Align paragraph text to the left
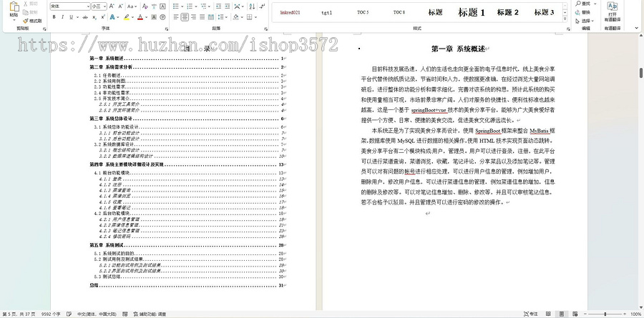The height and width of the screenshot is (318, 644). click(176, 17)
